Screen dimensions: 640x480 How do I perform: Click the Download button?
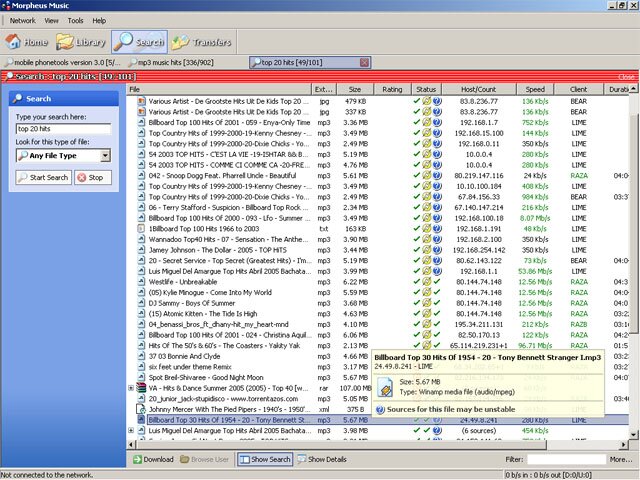[153, 459]
